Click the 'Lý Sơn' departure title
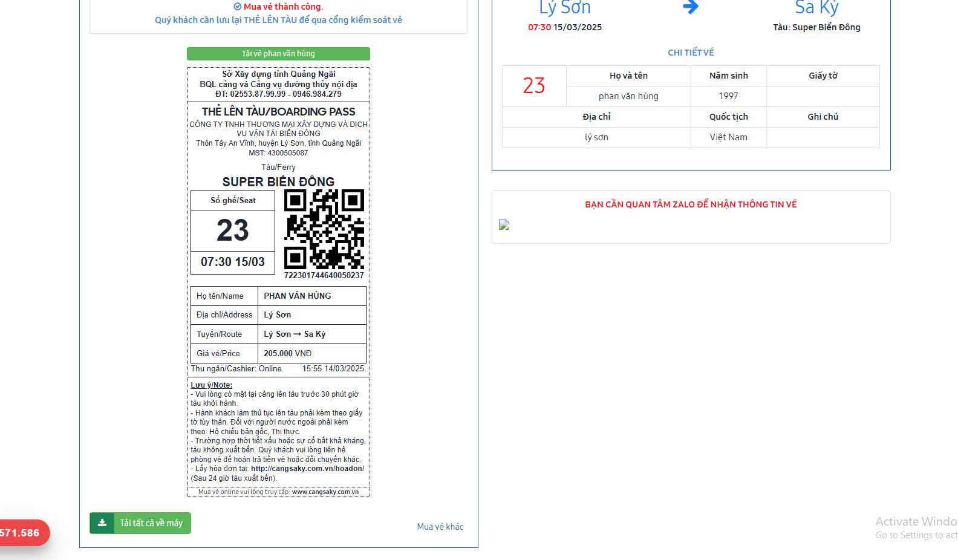Screen dimensions: 958x560 (x=565, y=8)
